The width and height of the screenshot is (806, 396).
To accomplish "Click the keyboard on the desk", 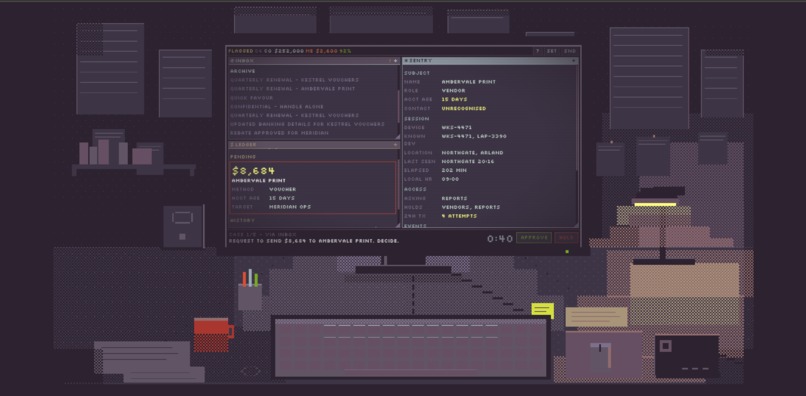I will click(x=411, y=348).
